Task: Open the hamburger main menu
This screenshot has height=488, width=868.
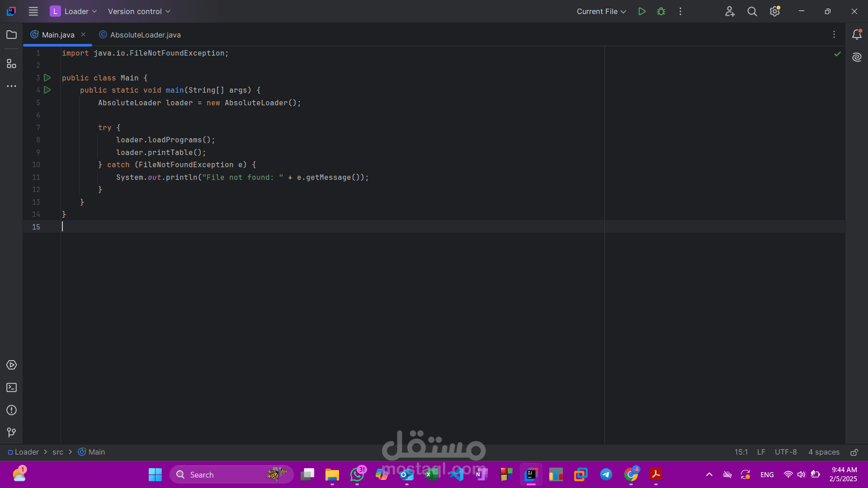Action: pos(33,11)
